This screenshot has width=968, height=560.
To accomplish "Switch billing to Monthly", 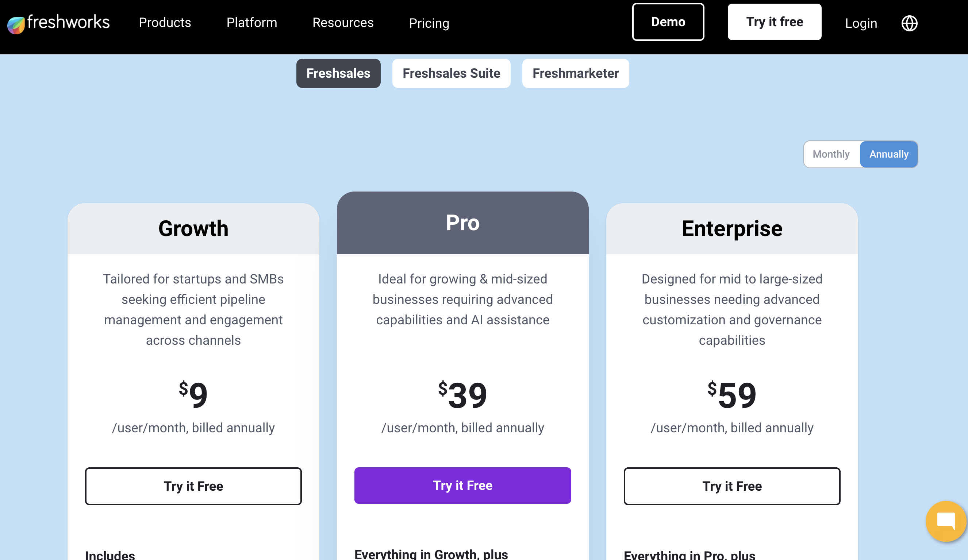I will click(831, 154).
